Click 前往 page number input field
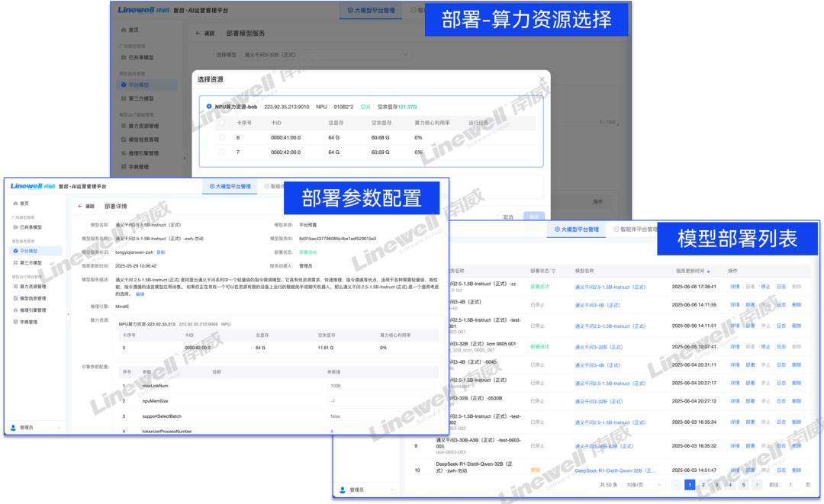 click(x=790, y=485)
